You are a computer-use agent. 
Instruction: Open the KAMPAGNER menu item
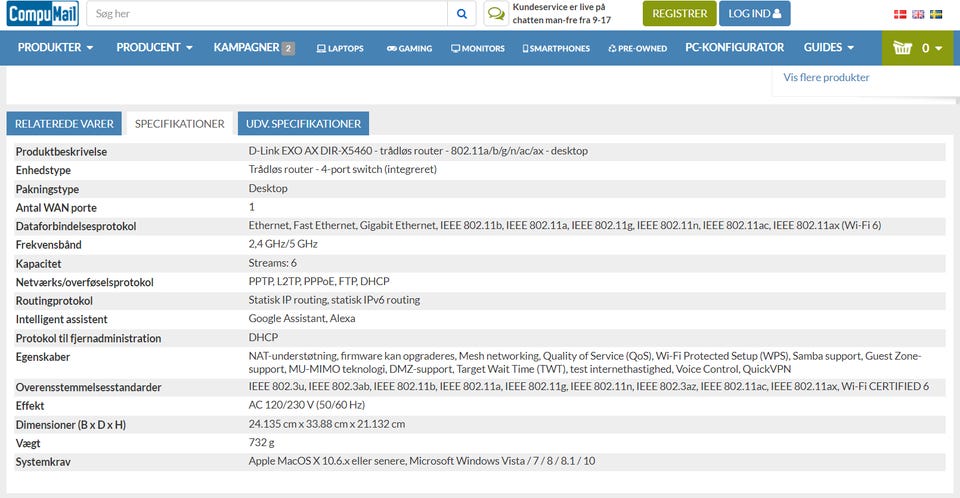(253, 47)
